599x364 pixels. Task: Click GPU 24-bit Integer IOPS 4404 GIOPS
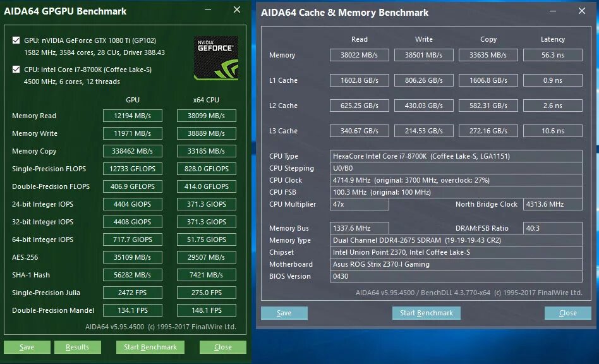click(x=133, y=204)
